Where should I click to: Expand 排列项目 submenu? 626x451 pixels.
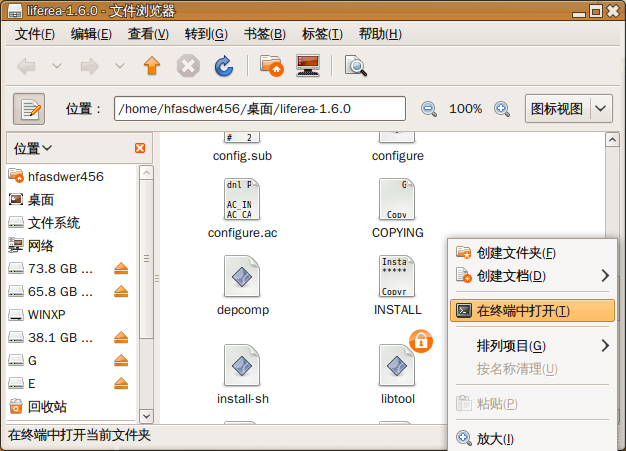pos(532,346)
